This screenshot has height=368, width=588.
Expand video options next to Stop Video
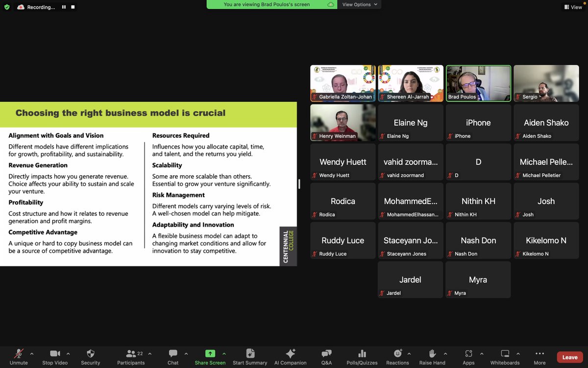coord(68,353)
